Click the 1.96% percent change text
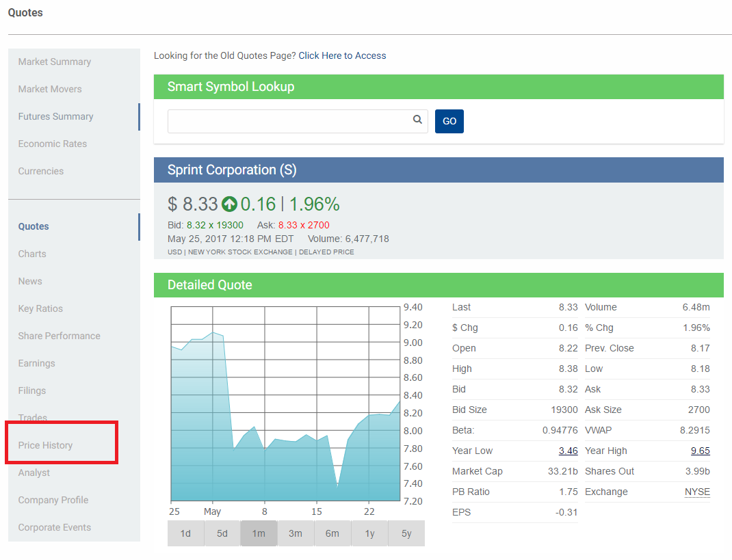The height and width of the screenshot is (560, 732). [314, 204]
